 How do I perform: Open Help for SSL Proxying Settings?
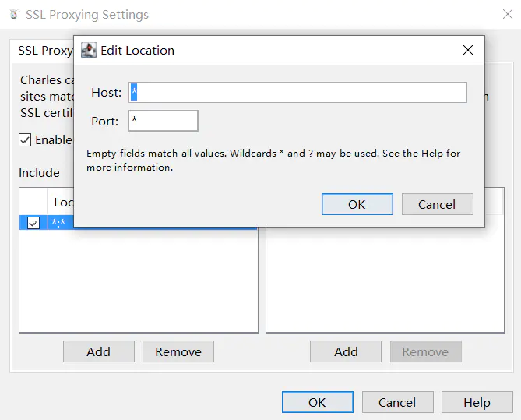pyautogui.click(x=477, y=402)
